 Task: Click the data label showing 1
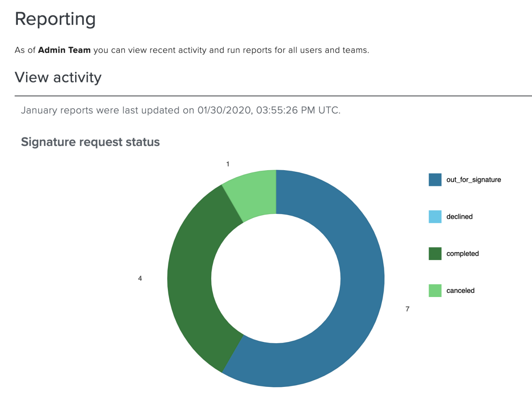pos(228,164)
